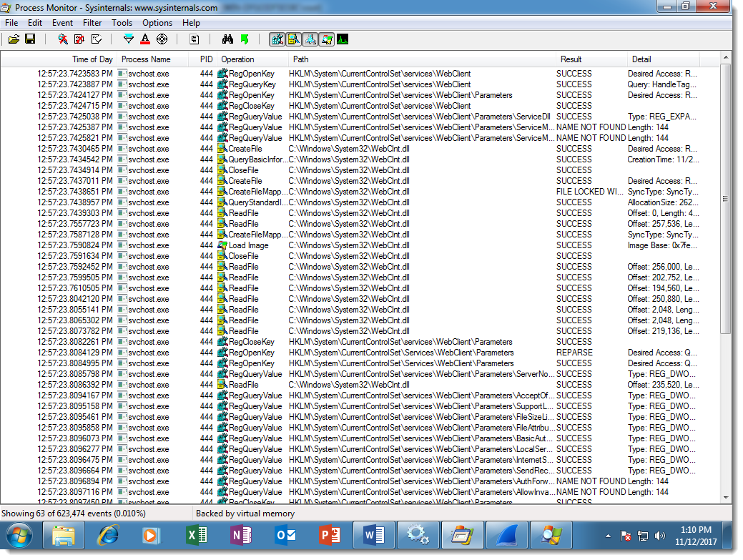Toggle Show Network Activity button
Image resolution: width=743 pixels, height=560 pixels.
pos(310,39)
